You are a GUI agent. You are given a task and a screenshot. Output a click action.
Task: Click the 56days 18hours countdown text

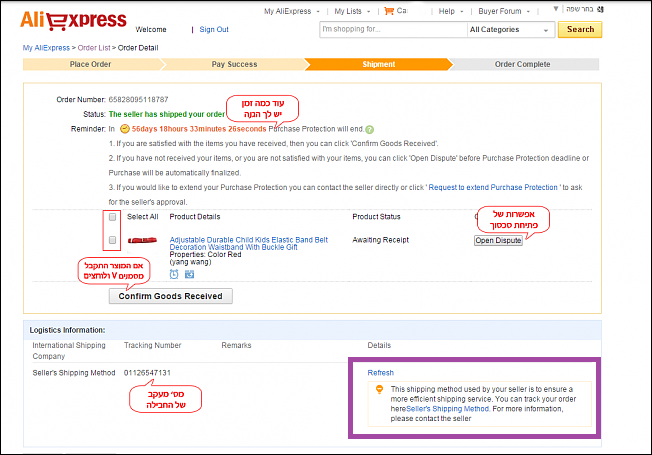pyautogui.click(x=199, y=129)
